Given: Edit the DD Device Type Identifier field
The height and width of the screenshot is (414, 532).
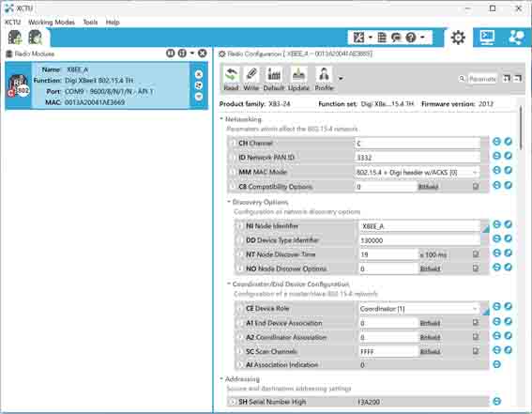Looking at the screenshot, I should [419, 240].
